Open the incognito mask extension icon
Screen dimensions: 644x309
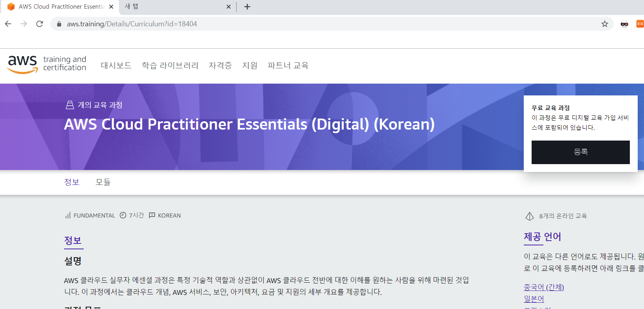tap(624, 24)
